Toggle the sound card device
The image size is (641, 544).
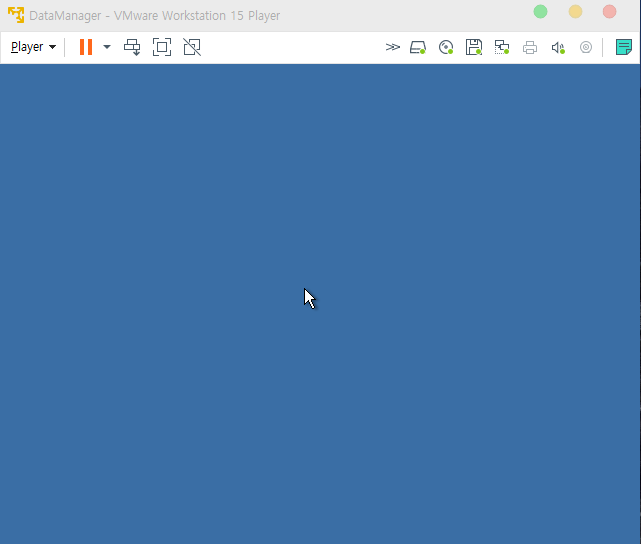coord(558,48)
